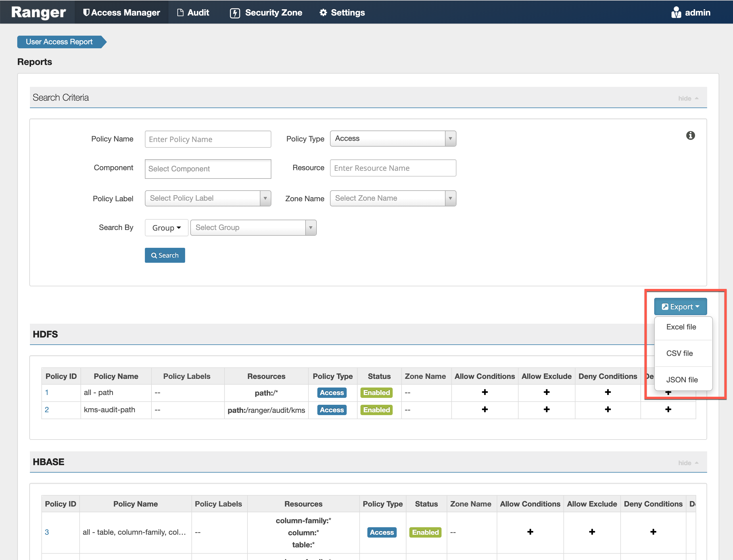Screen dimensions: 733x560
Task: Open the Policy Type dropdown
Action: pyautogui.click(x=393, y=138)
